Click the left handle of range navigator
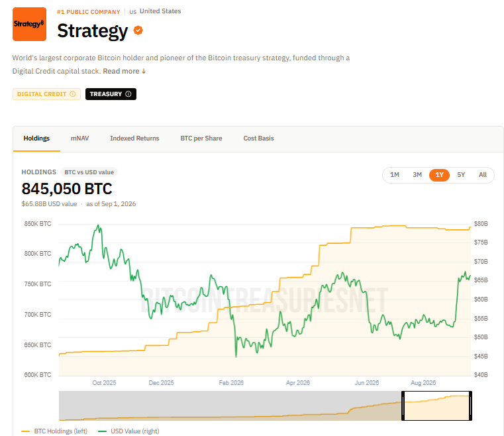504x436 pixels. point(403,406)
